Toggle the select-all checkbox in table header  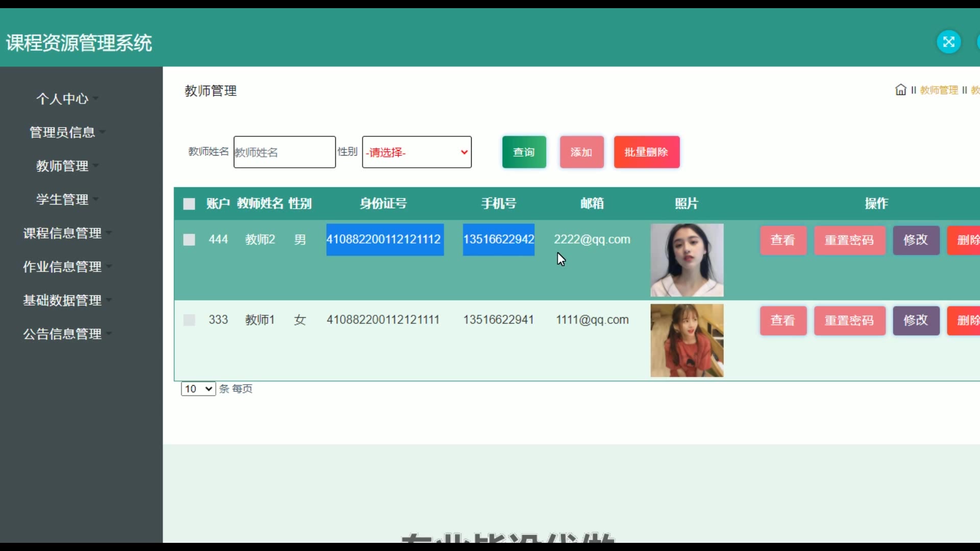[189, 204]
